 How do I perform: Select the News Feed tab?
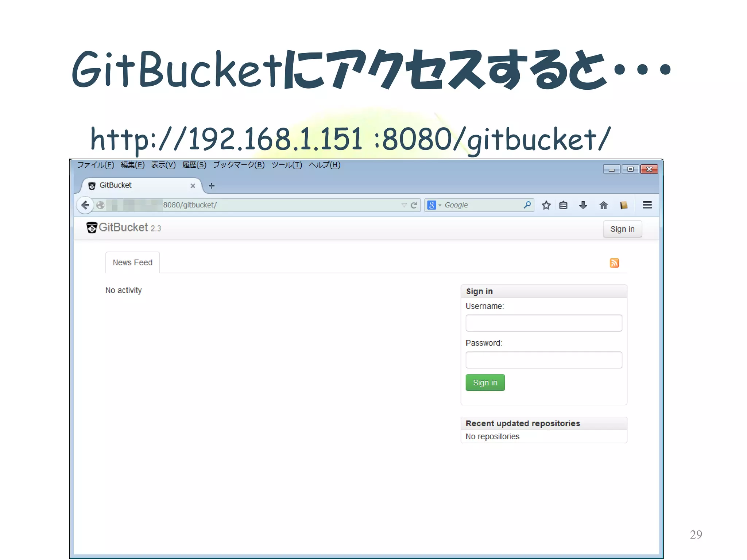coord(132,262)
